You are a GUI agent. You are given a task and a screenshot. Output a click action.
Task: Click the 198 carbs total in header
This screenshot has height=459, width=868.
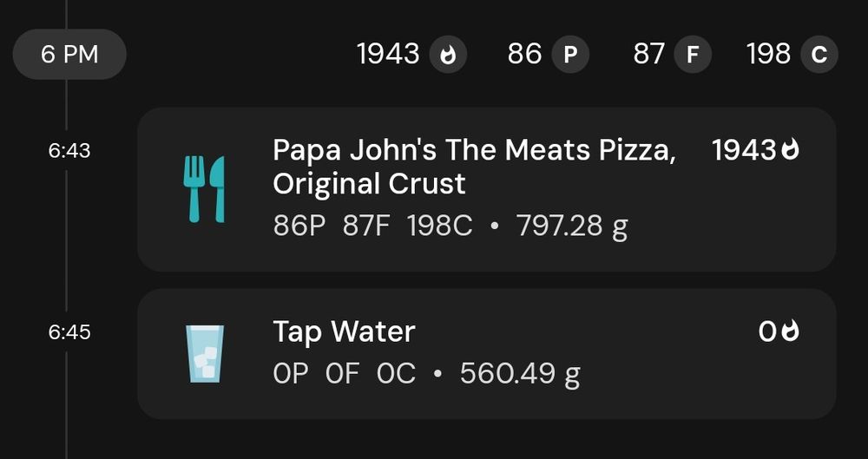tap(768, 55)
